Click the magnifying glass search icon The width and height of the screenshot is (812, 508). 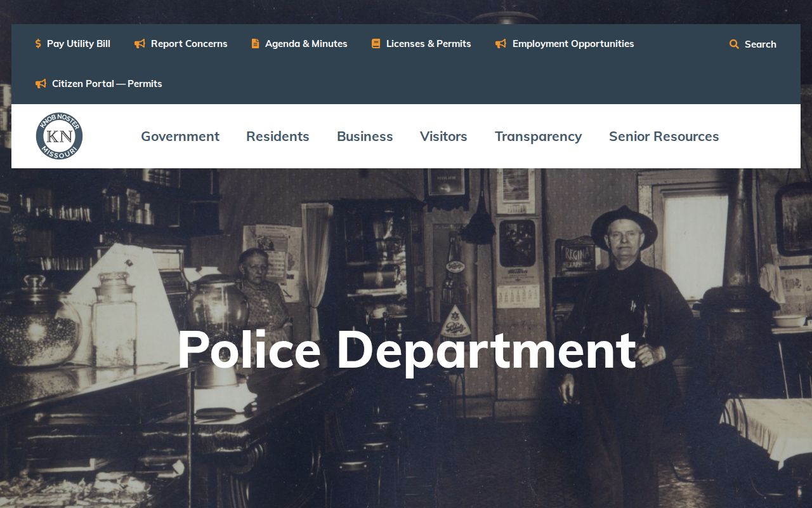pos(734,44)
